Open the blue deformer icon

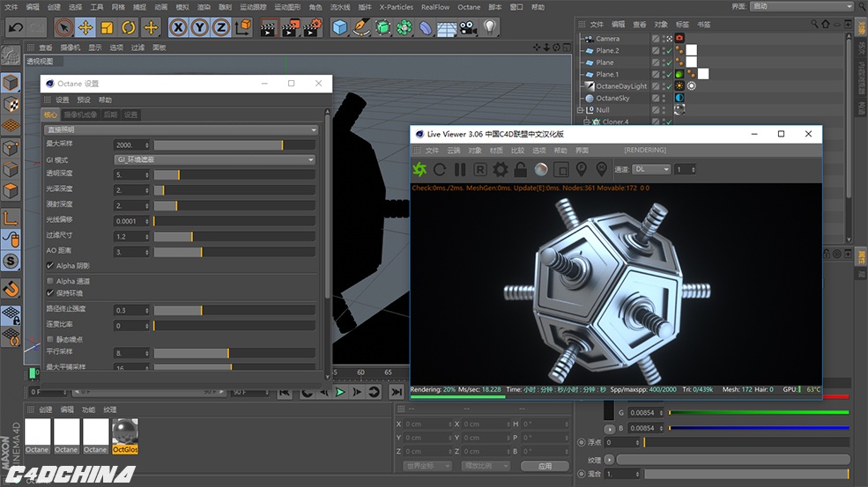click(425, 27)
